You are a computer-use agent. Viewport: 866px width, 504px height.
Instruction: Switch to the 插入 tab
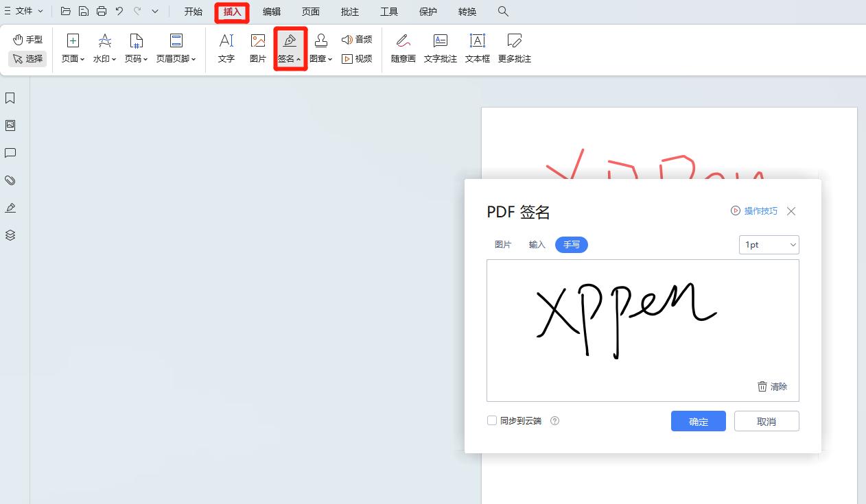click(233, 12)
